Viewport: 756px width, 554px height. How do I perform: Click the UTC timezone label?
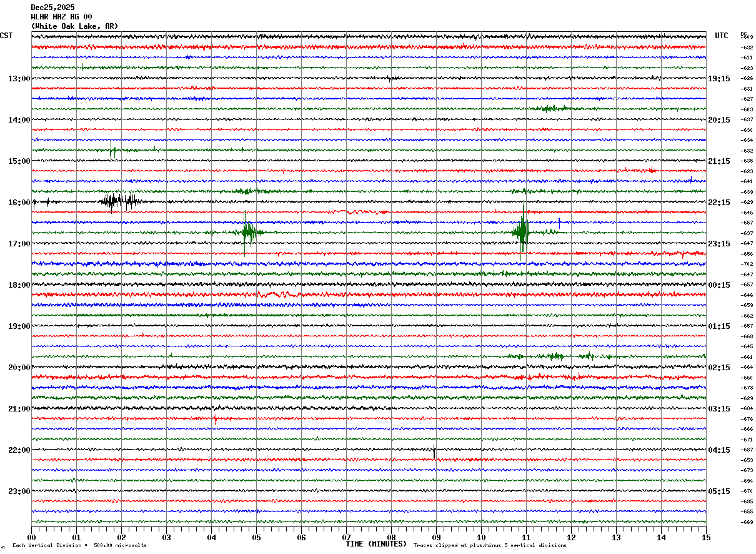(x=721, y=36)
